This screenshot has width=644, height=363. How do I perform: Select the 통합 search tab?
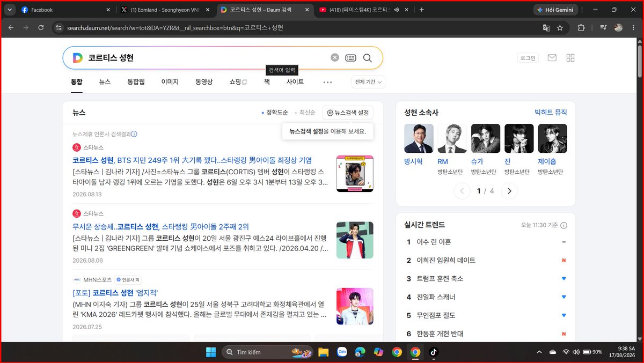[77, 82]
